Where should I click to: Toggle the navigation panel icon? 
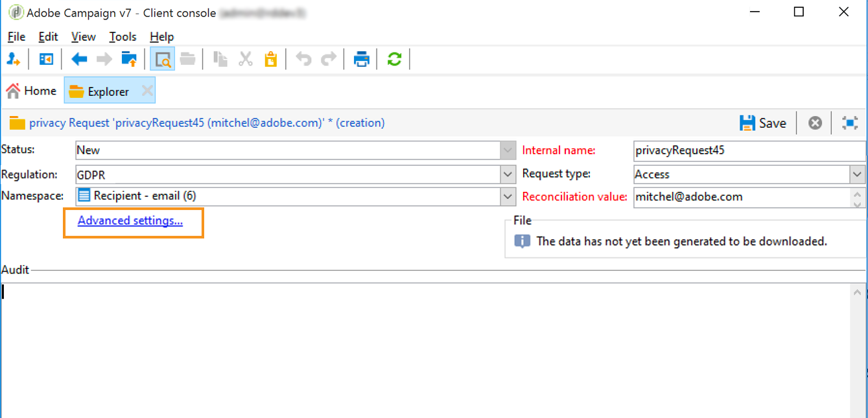(x=46, y=60)
